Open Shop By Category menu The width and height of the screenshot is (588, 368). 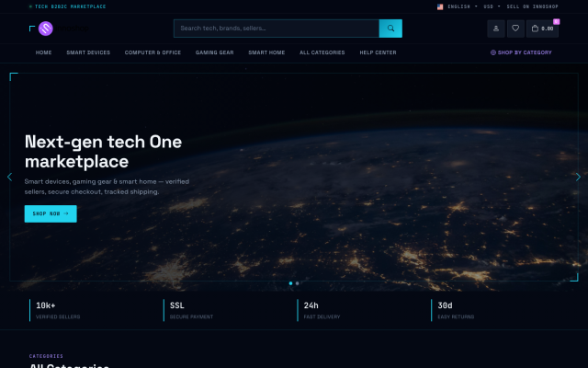point(521,52)
